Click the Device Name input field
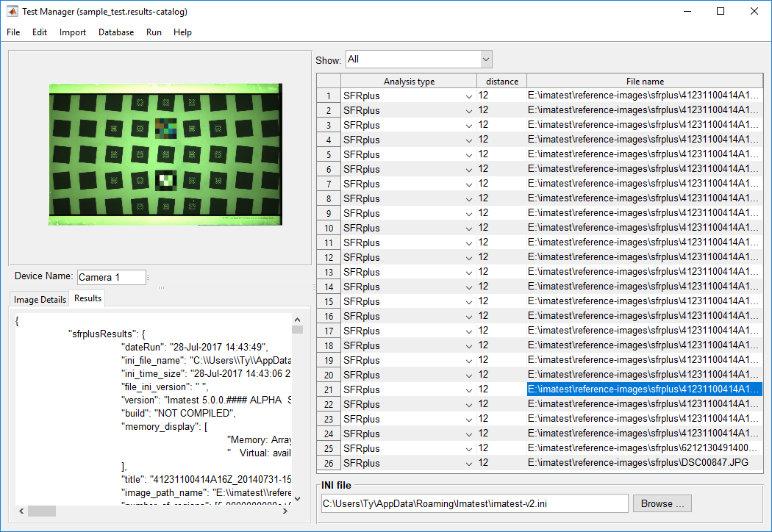772x532 pixels. click(x=112, y=277)
